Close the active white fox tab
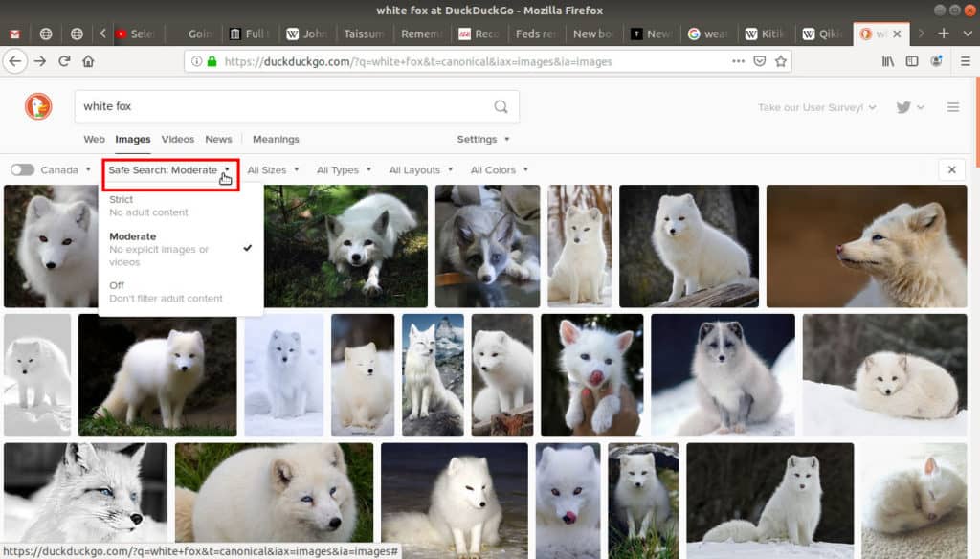Image resolution: width=980 pixels, height=559 pixels. coord(897,34)
